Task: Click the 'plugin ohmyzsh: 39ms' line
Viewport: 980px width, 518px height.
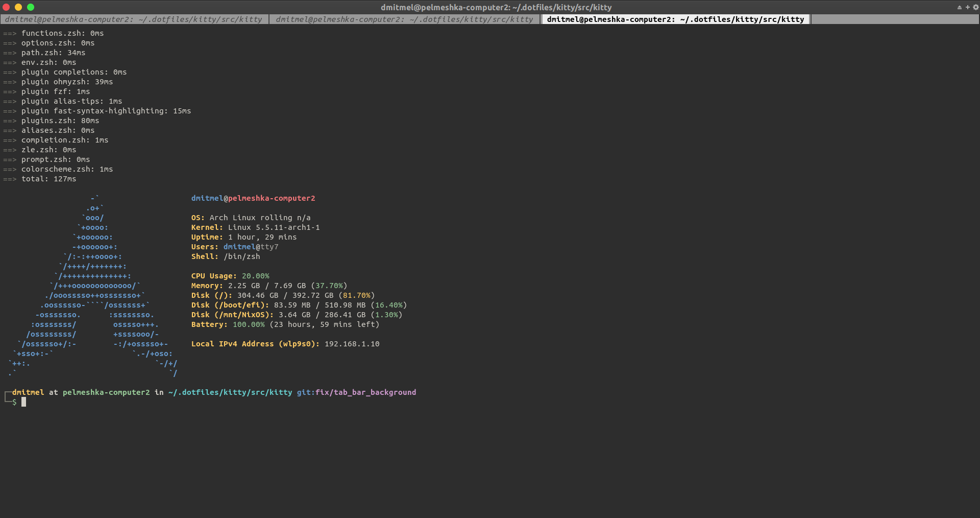Action: (58, 82)
